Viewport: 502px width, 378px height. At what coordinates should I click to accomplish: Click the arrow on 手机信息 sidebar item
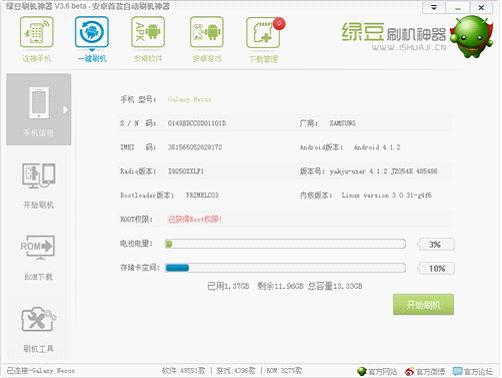click(x=66, y=110)
